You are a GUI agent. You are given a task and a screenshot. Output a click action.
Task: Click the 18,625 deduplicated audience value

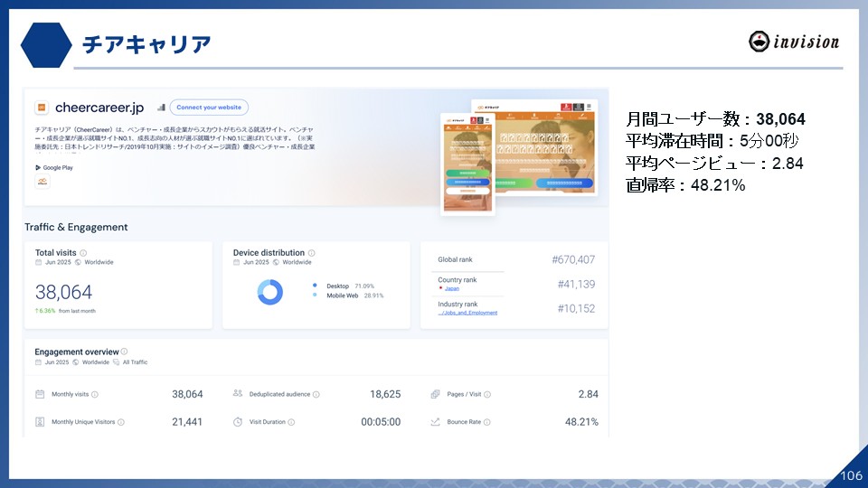(385, 394)
